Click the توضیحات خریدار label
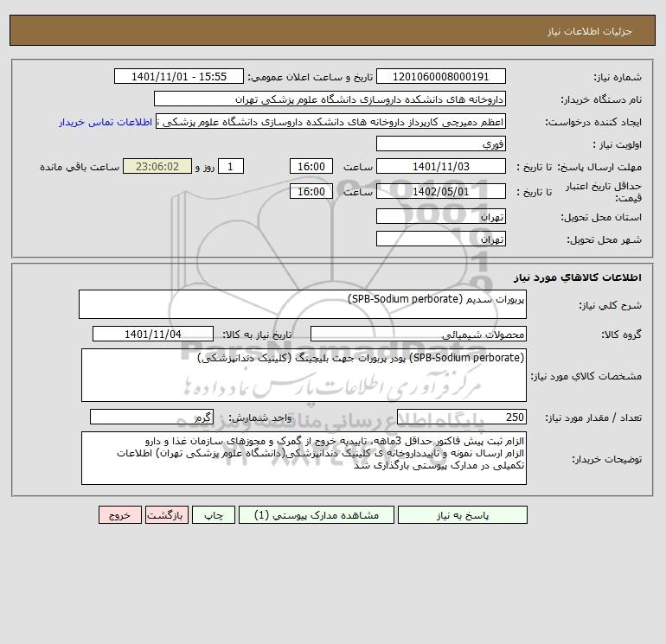Viewport: 666px width, 644px height. 607,459
